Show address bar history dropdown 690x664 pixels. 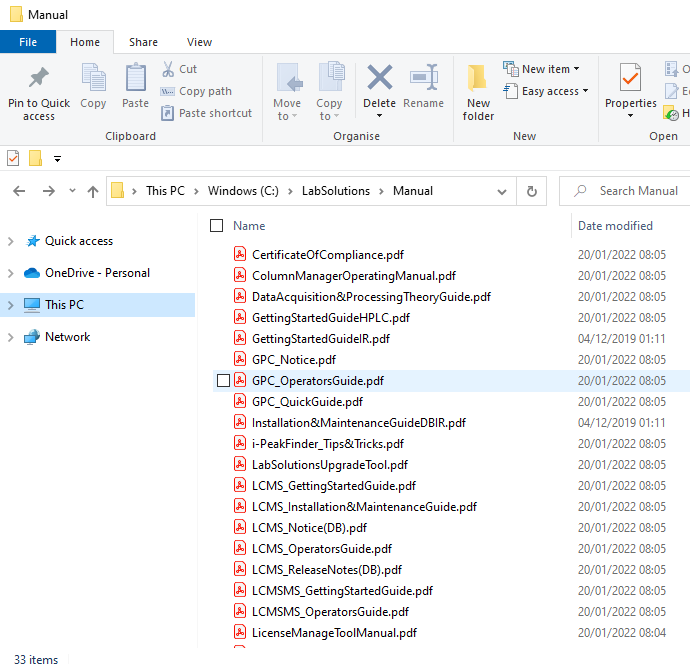tap(502, 191)
